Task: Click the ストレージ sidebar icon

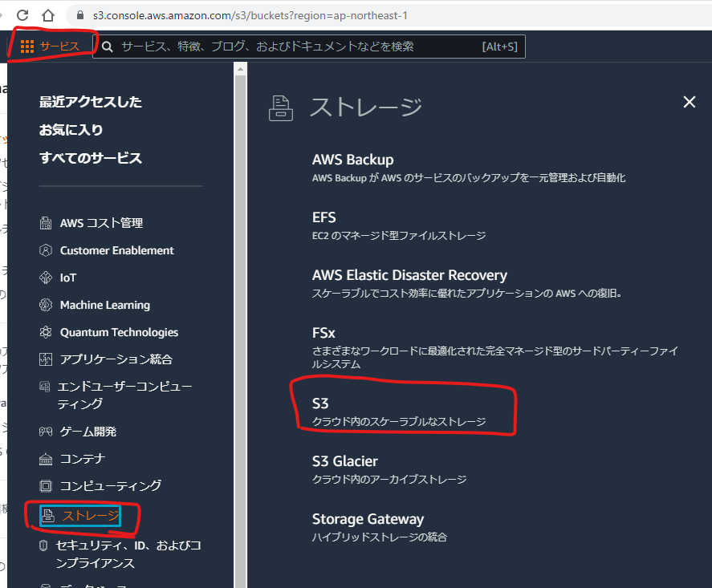Action: (x=48, y=516)
